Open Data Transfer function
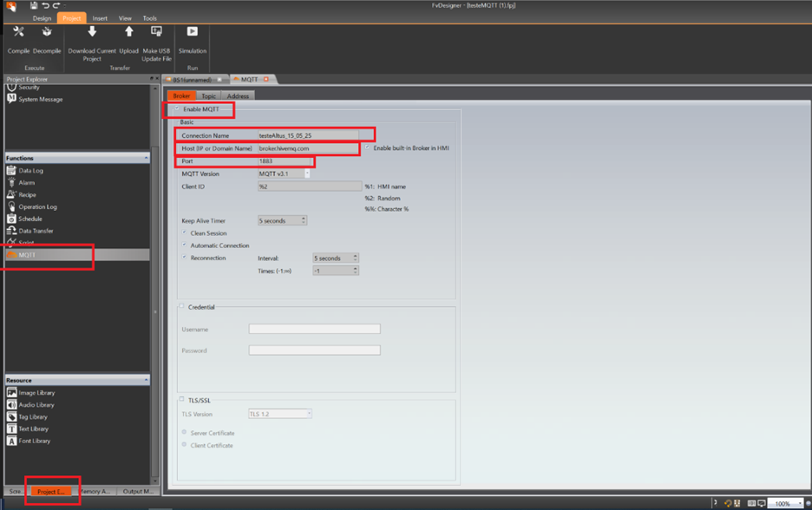 [x=30, y=231]
